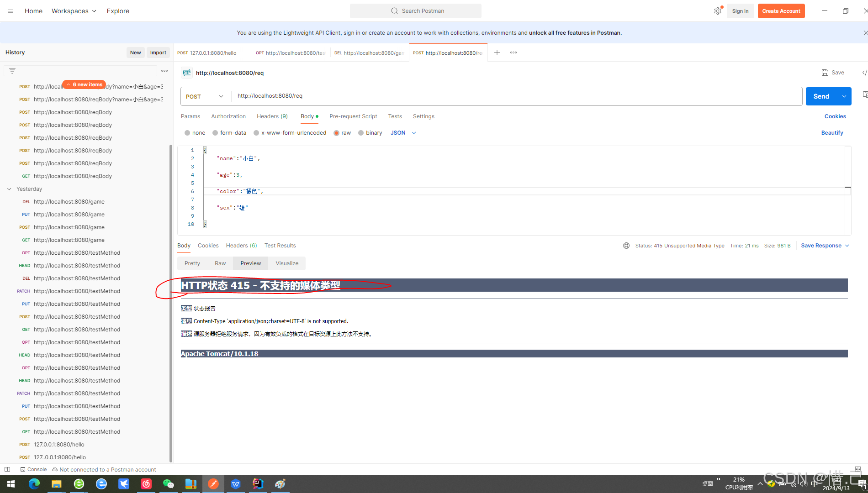Open the Workspaces dropdown
Image resolution: width=868 pixels, height=493 pixels.
74,11
